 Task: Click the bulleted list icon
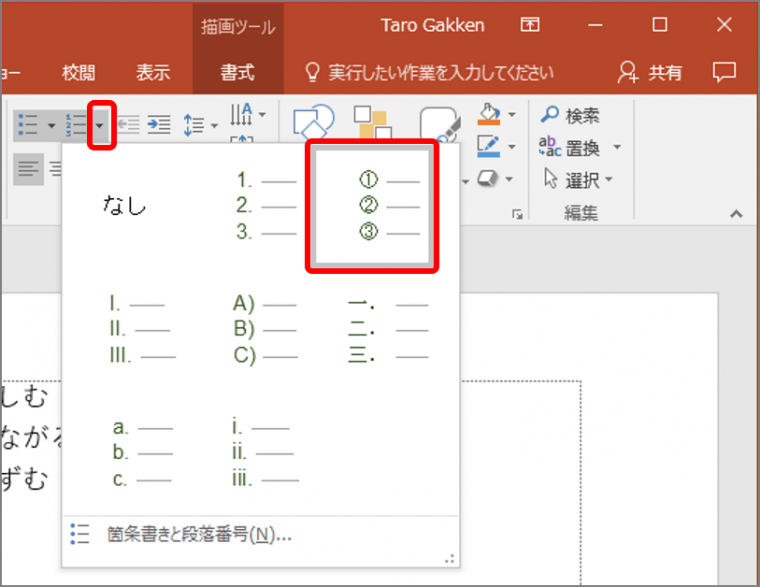(x=28, y=126)
